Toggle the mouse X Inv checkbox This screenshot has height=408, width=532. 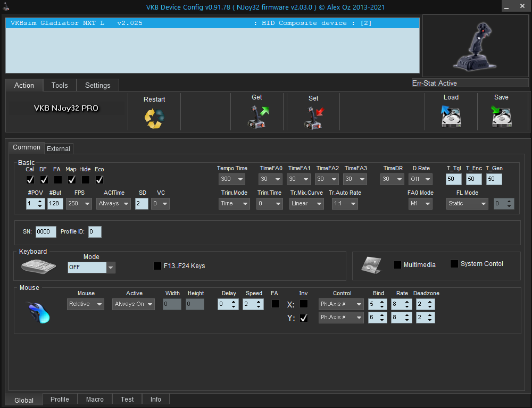point(304,304)
